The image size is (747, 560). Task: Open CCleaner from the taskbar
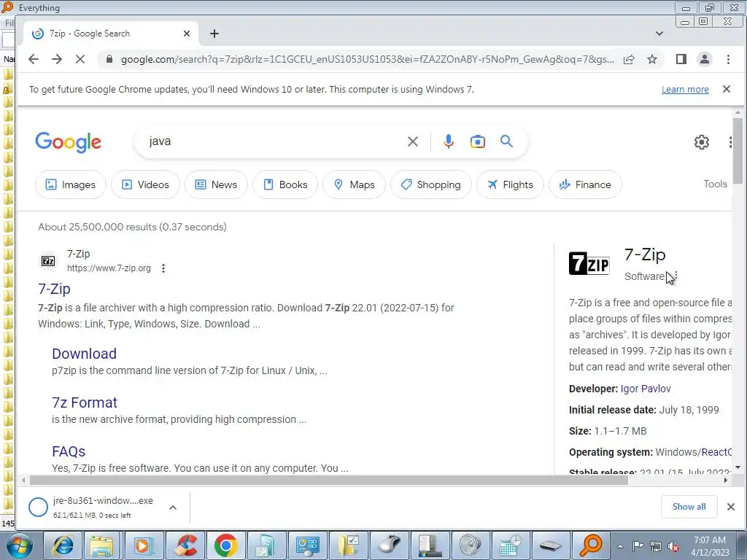pos(185,545)
